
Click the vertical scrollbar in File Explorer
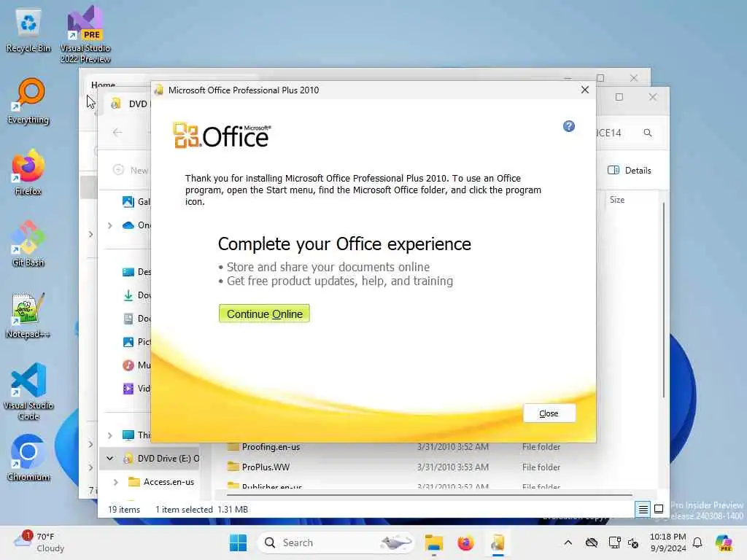click(664, 300)
